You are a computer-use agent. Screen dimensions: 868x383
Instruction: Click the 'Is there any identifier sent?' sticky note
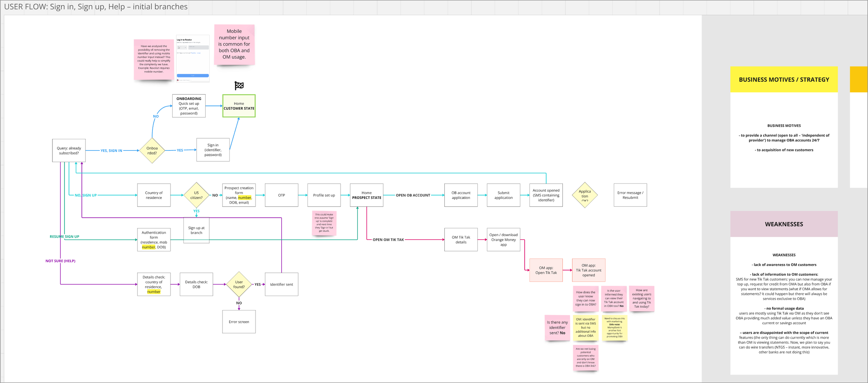tap(557, 327)
